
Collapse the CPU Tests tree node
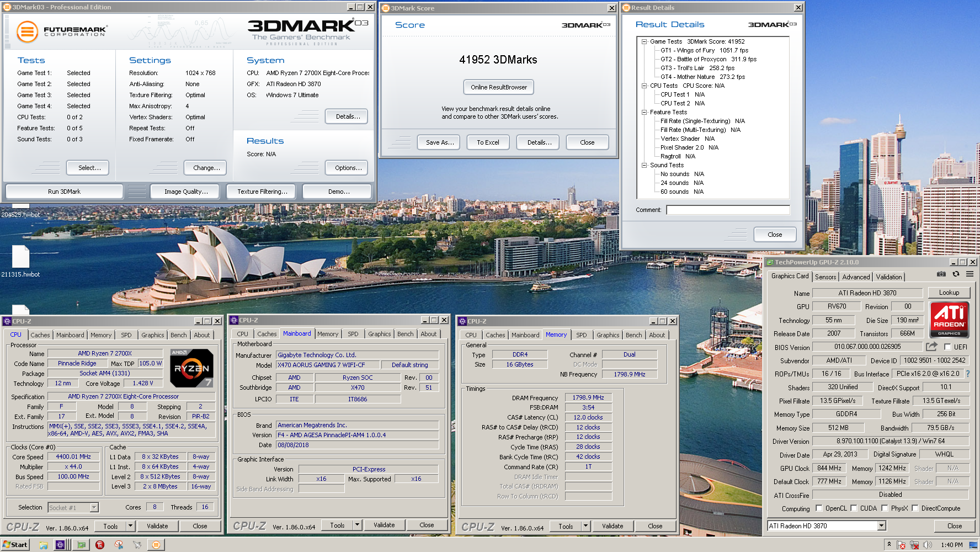(644, 86)
